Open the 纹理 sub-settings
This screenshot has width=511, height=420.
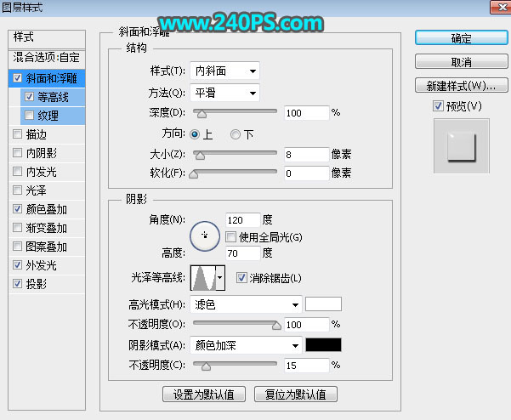(x=48, y=116)
